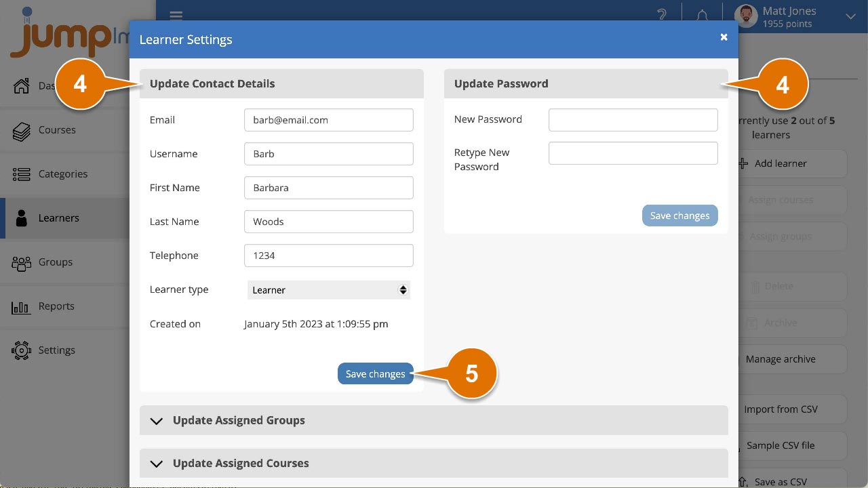868x488 pixels.
Task: Click the Categories list icon
Action: pyautogui.click(x=22, y=174)
